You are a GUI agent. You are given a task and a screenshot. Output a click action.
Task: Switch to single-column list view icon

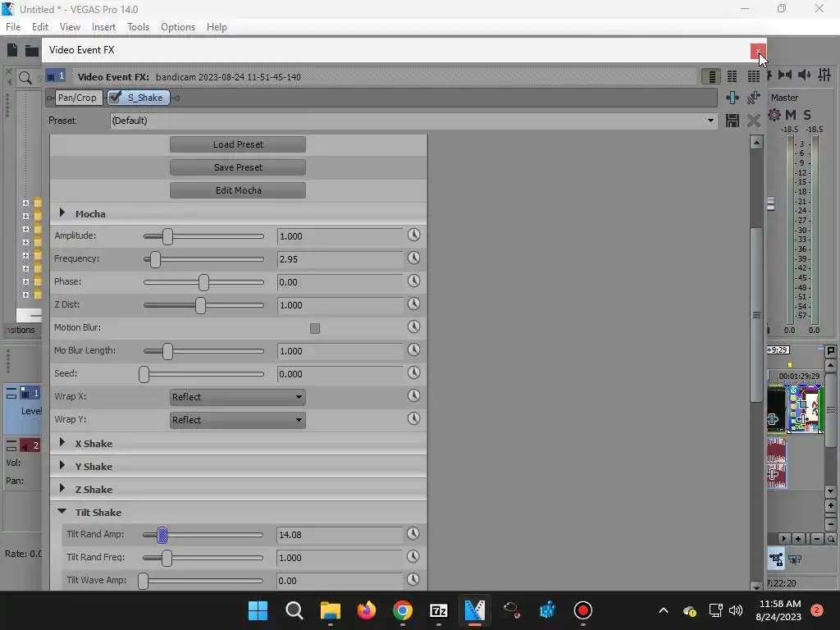tap(711, 76)
